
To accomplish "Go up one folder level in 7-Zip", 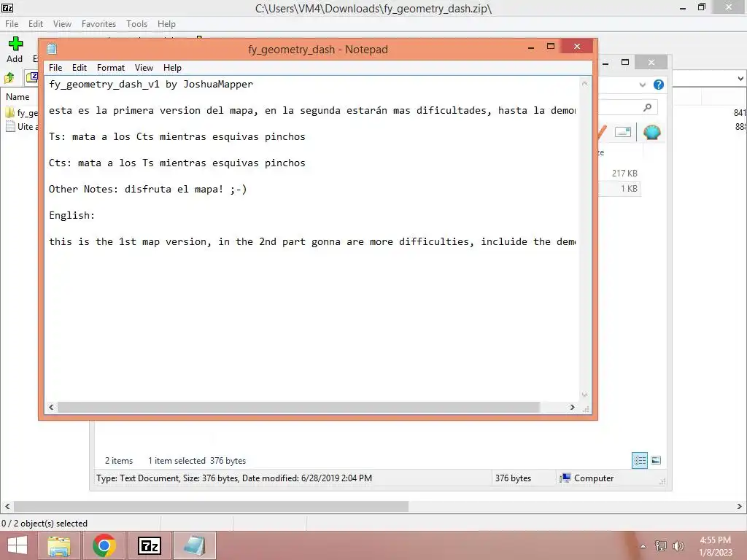I will (9, 77).
